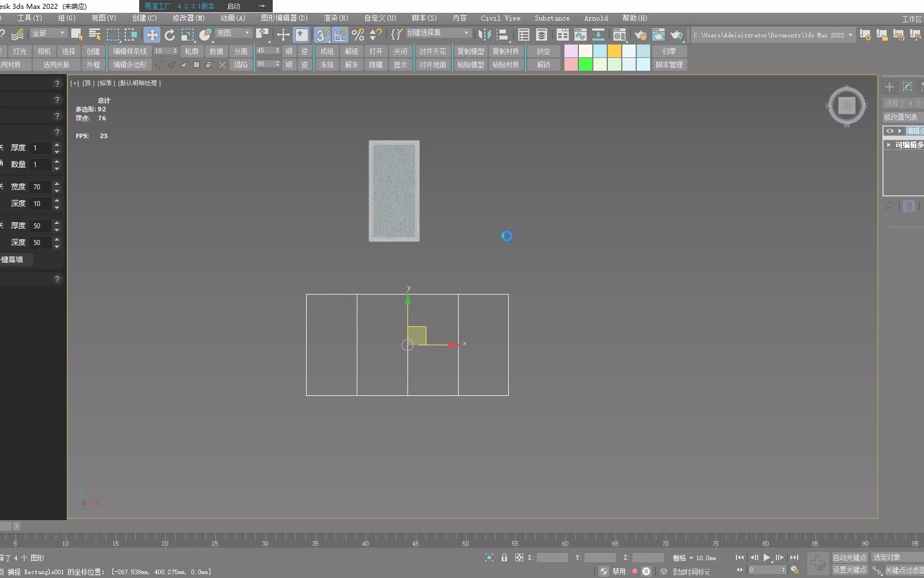Screen dimensions: 924x578
Task: Toggle the Percent Snap button
Action: tap(358, 35)
